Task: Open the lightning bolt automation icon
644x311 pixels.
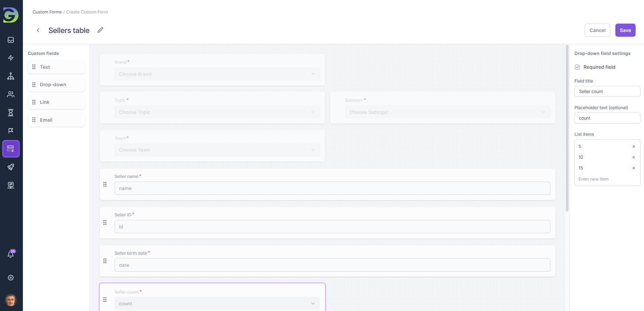Action: (11, 58)
